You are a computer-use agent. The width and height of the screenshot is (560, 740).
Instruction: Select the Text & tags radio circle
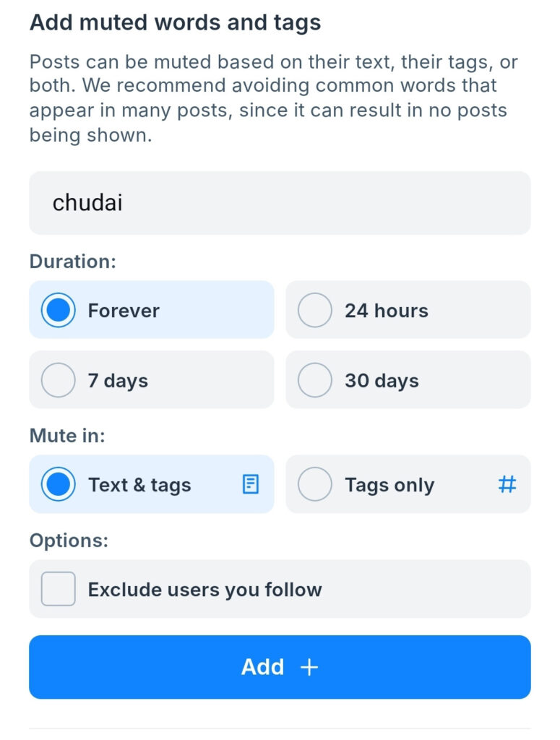click(59, 484)
